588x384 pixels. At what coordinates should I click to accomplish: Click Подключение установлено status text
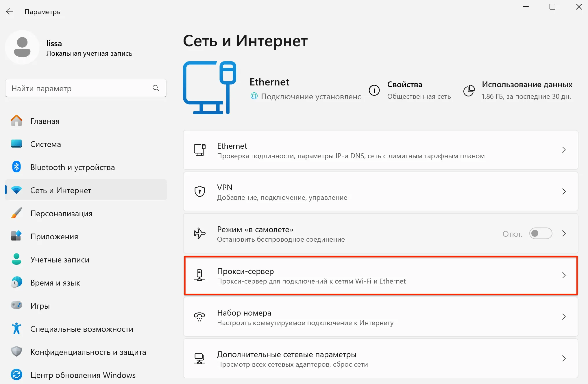point(311,96)
